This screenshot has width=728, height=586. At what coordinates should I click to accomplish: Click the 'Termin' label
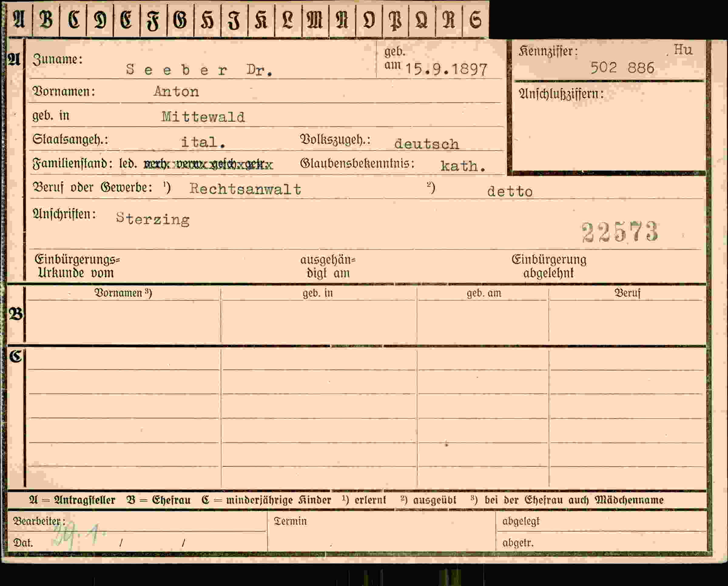pos(290,521)
